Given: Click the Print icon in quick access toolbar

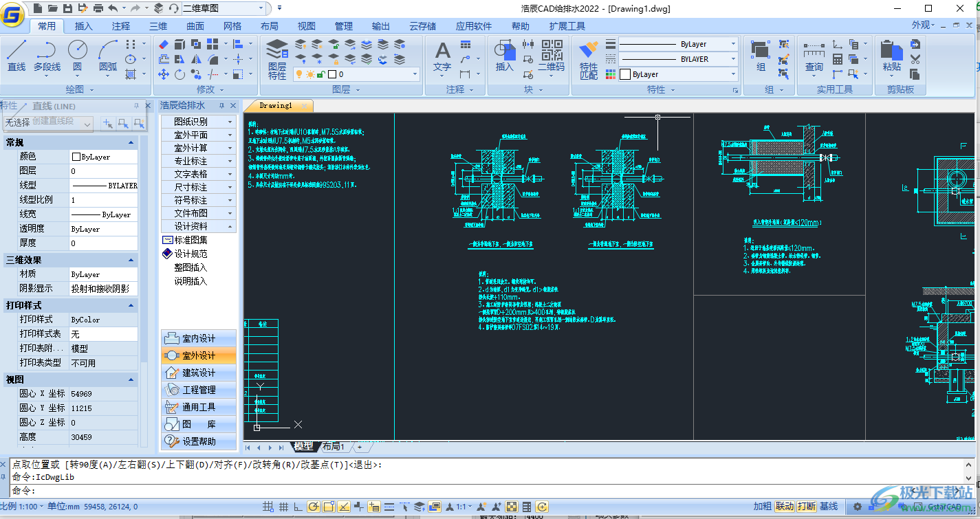Looking at the screenshot, I should (98, 8).
